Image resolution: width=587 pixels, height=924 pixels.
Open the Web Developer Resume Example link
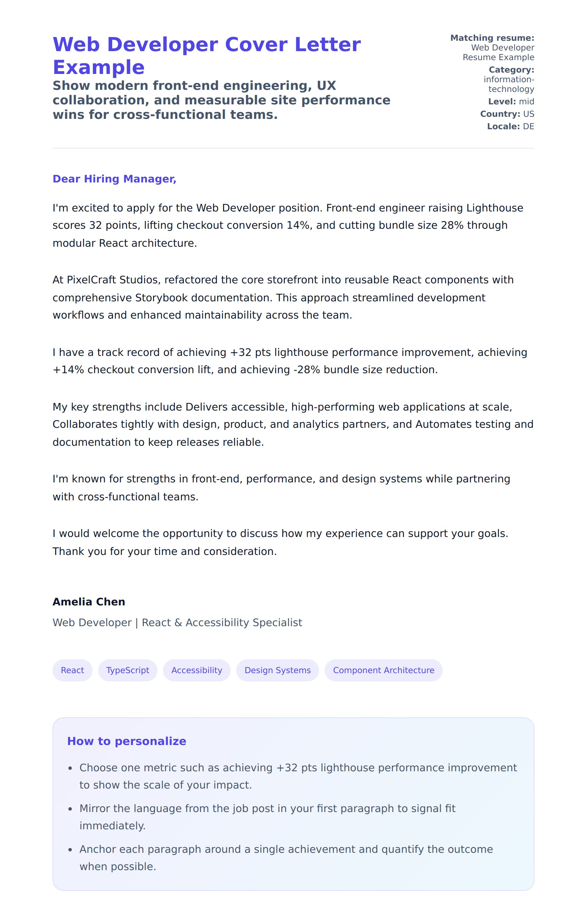pyautogui.click(x=498, y=52)
